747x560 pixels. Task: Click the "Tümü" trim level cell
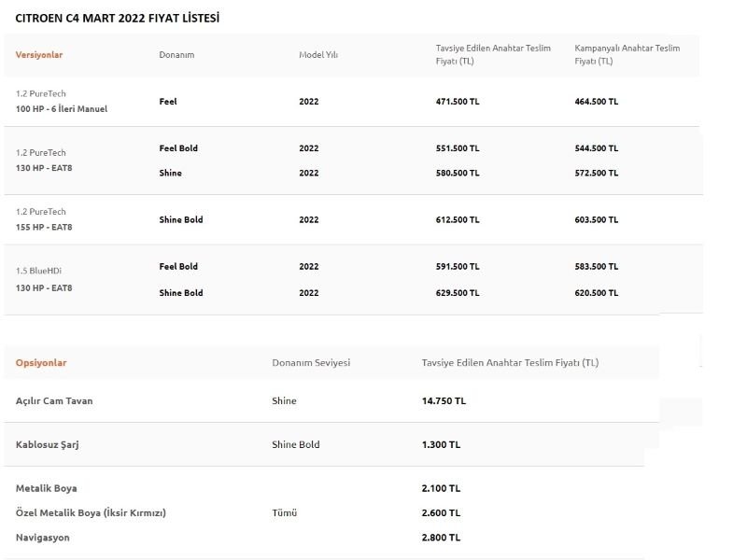click(x=285, y=512)
